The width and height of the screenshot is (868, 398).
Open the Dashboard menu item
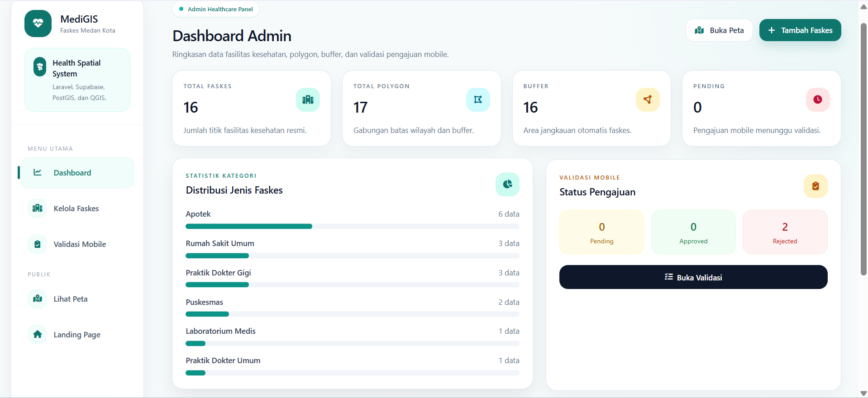click(x=77, y=173)
